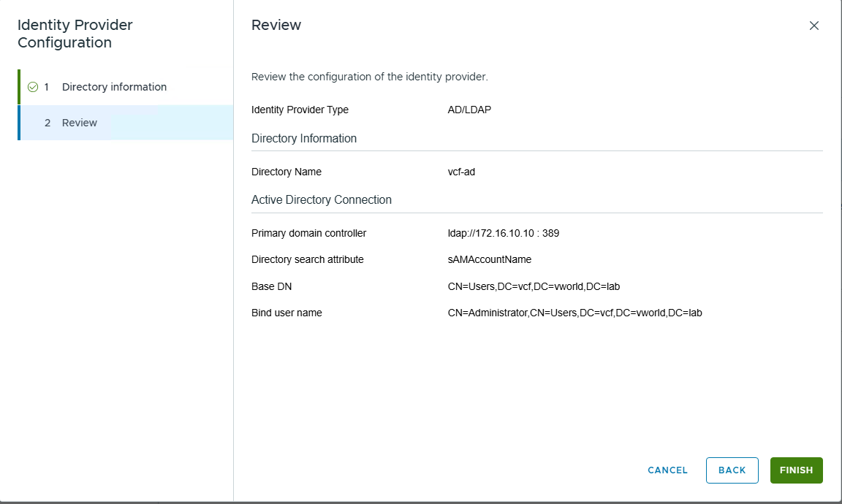
Task: Click the Directory Name label
Action: [x=287, y=172]
